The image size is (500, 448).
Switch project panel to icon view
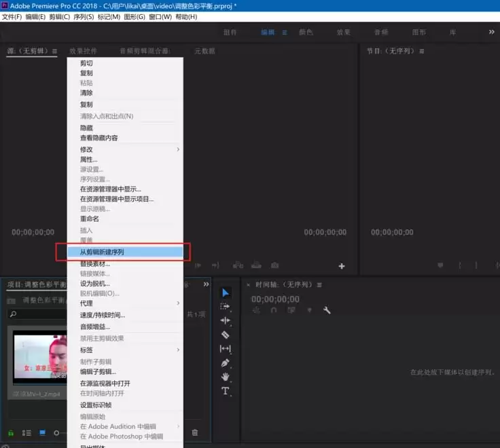click(42, 432)
